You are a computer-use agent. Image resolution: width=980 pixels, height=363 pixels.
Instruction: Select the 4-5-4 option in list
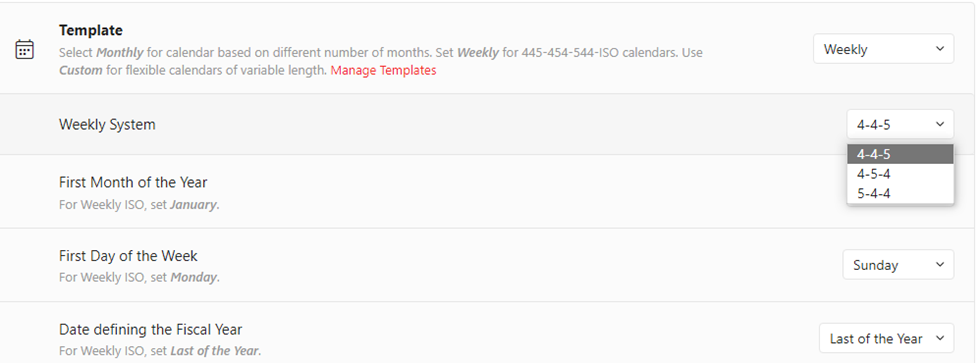pos(900,174)
